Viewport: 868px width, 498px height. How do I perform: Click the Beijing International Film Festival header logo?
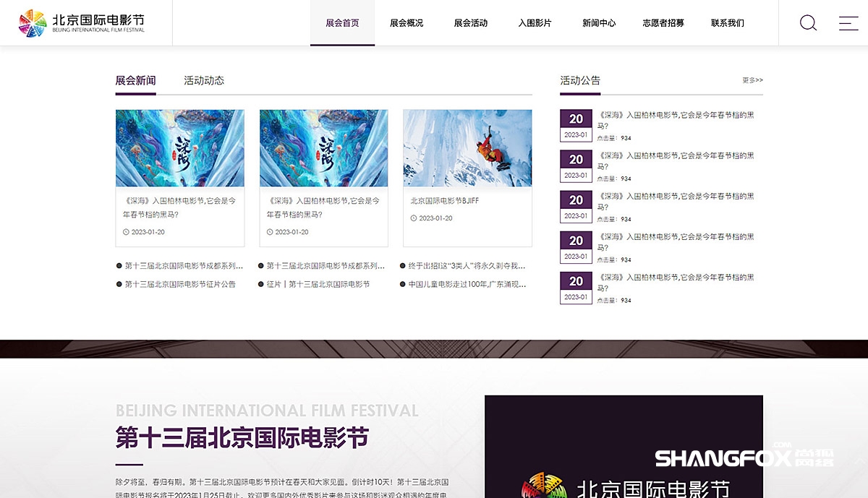82,23
